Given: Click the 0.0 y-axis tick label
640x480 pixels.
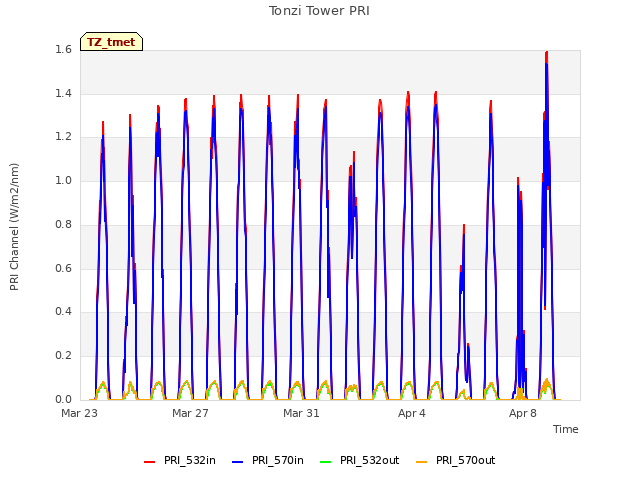Looking at the screenshot, I should [x=63, y=399].
